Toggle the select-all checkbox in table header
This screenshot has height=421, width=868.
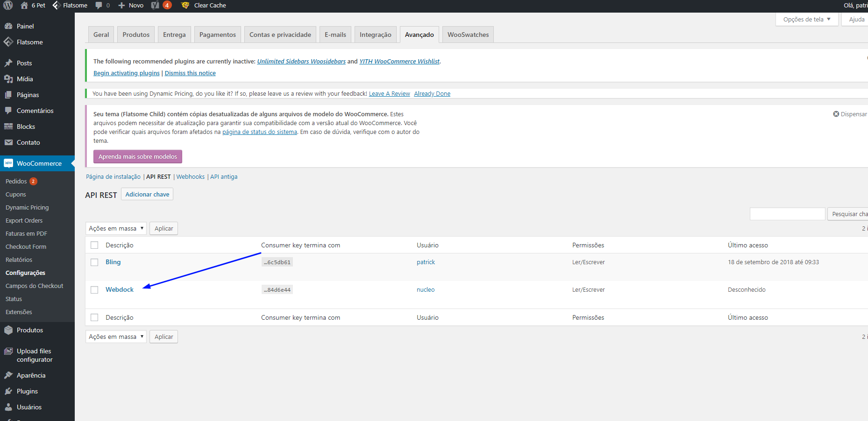pos(94,245)
